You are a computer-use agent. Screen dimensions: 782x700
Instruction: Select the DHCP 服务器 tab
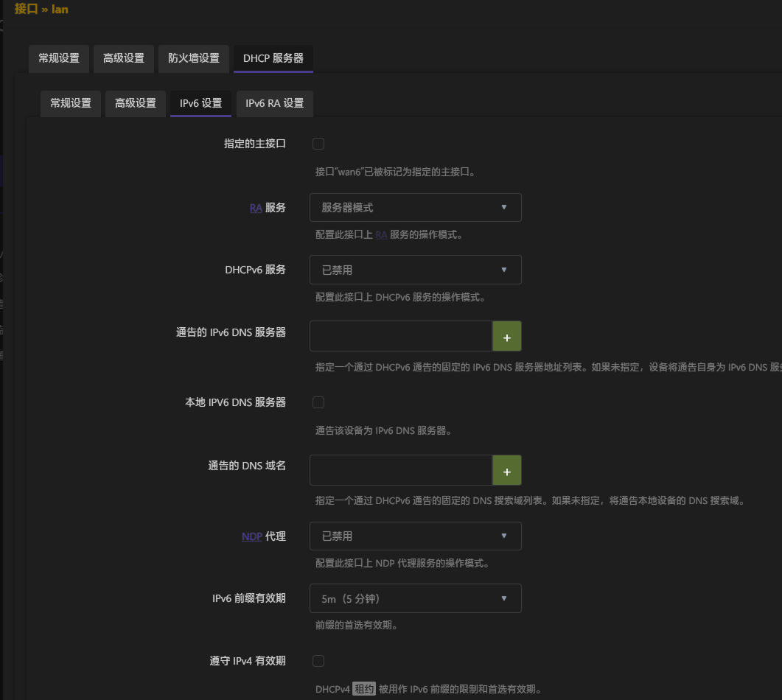[273, 58]
